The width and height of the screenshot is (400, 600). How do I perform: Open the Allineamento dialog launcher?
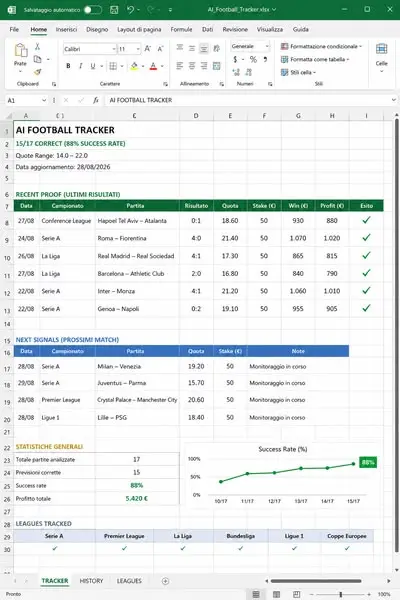[x=222, y=84]
